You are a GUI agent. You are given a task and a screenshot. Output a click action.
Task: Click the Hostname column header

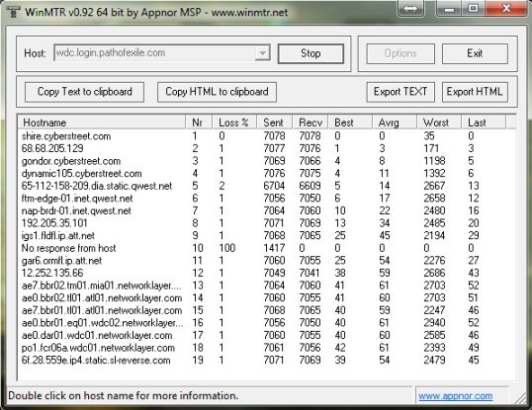(x=102, y=123)
